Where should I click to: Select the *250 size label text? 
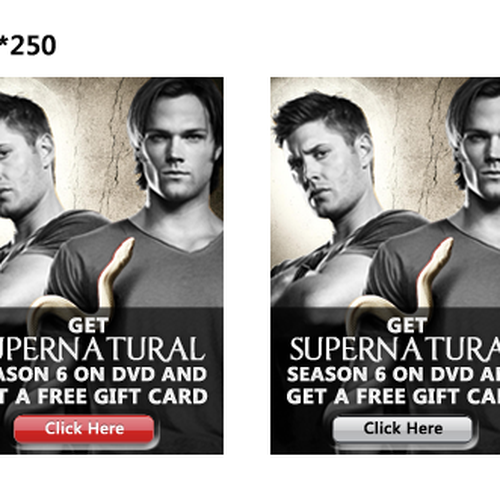point(28,45)
